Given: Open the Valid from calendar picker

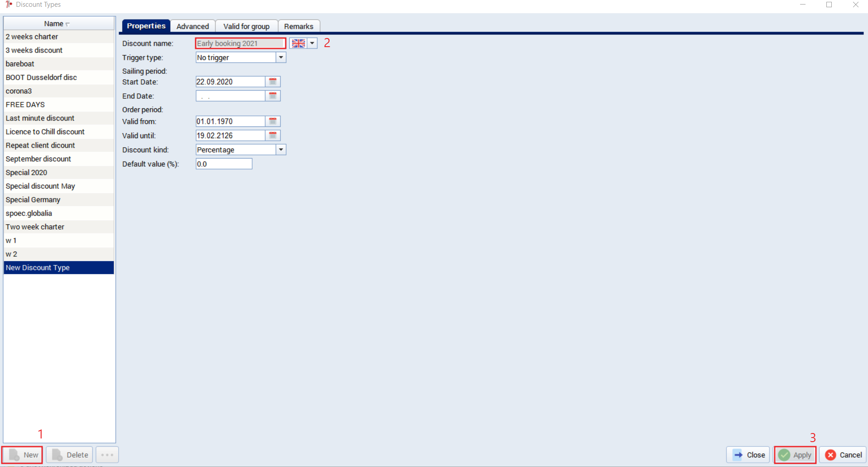Looking at the screenshot, I should [273, 121].
